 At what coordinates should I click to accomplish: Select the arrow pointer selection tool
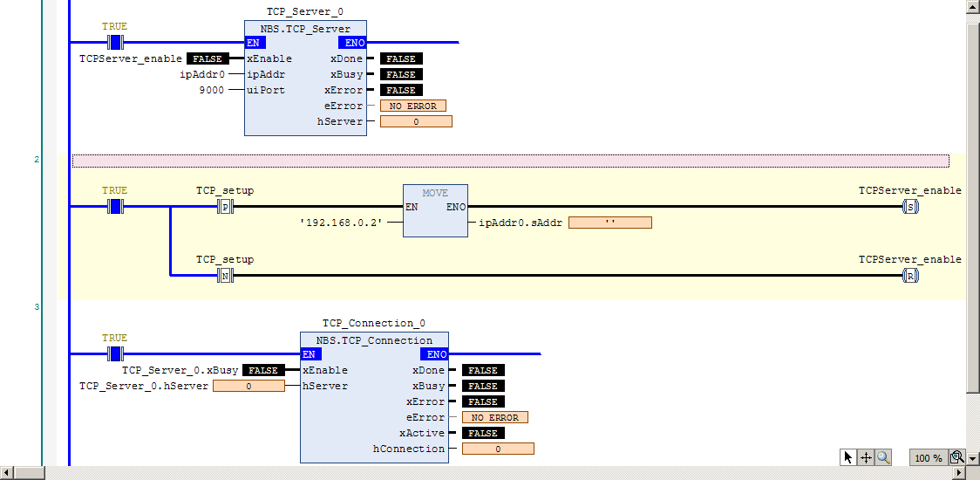847,457
